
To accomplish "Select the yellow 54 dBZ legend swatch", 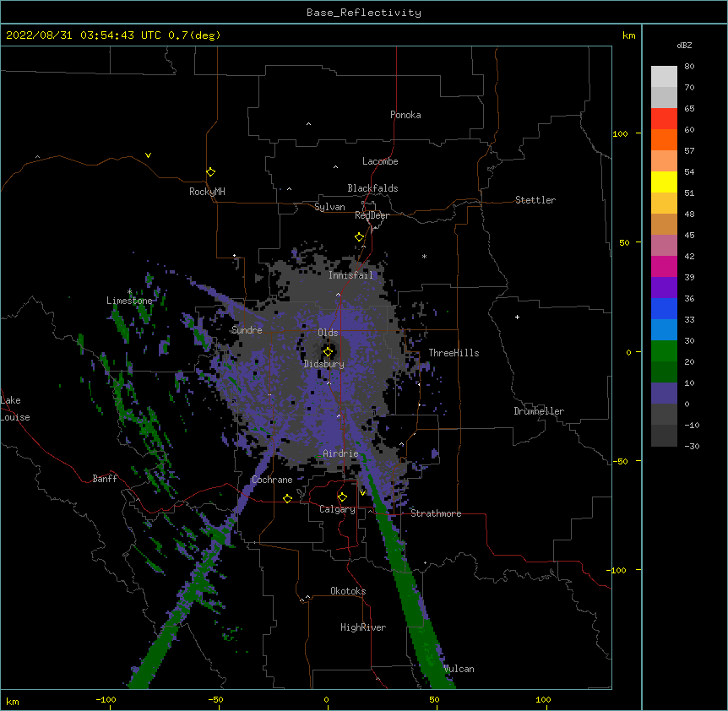I will [x=664, y=182].
